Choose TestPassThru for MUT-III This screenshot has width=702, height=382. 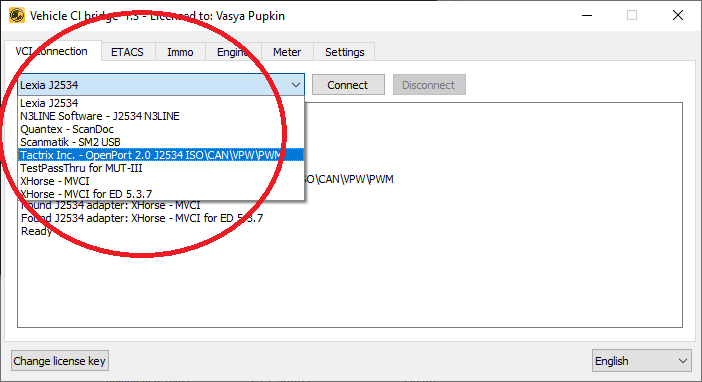pyautogui.click(x=161, y=168)
